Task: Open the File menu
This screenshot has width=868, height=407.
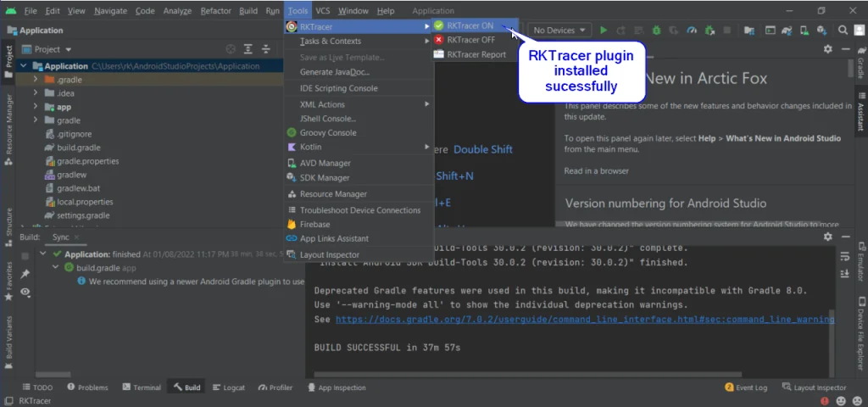Action: (31, 10)
